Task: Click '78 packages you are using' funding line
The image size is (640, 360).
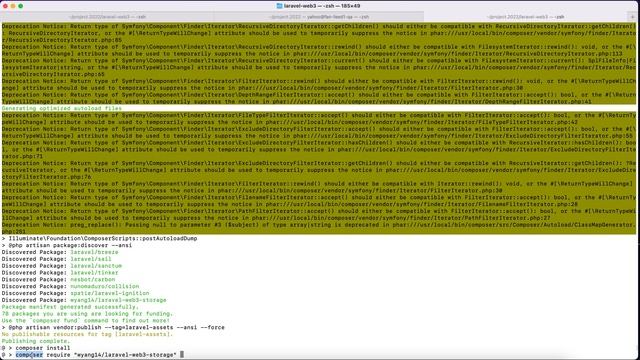Action: pos(87,314)
